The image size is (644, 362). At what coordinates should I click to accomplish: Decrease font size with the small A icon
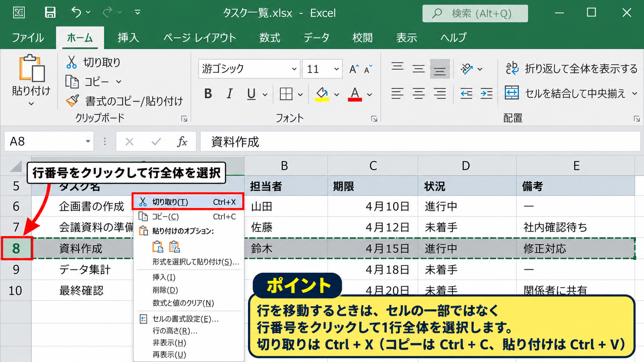click(368, 69)
